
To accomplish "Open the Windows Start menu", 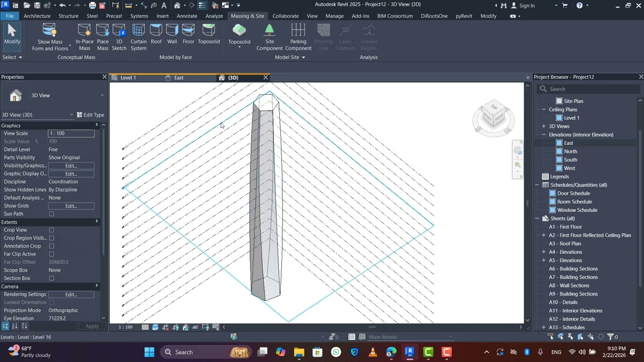I will (149, 352).
